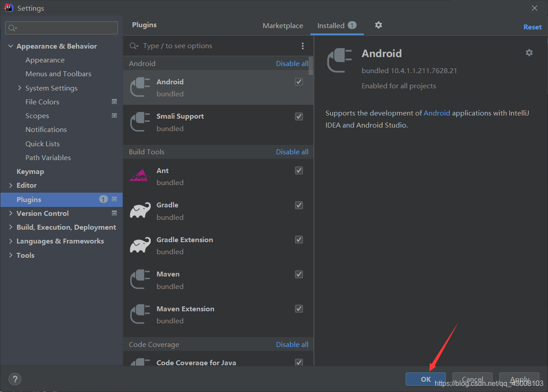Close the Settings dialog
548x392 pixels.
pyautogui.click(x=535, y=8)
